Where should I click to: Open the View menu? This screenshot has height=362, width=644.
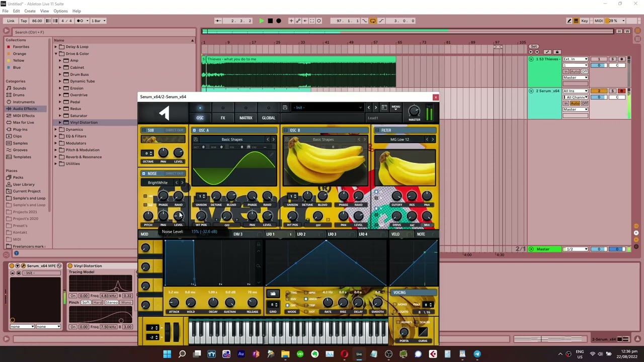click(x=44, y=11)
